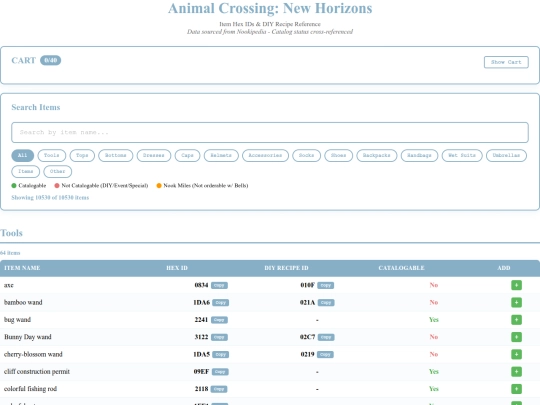Click the 'CART' heading label
540x405 pixels.
pyautogui.click(x=23, y=60)
